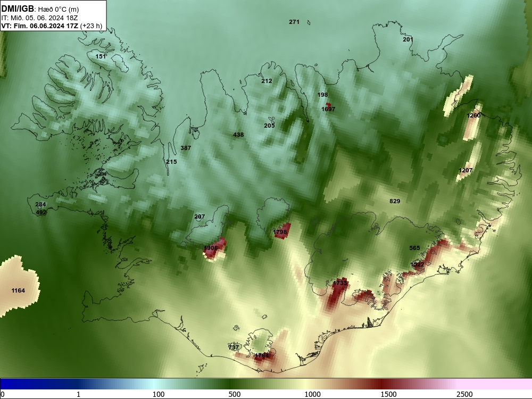
Task: Click the 1000 tick on the color scale
Action: pyautogui.click(x=312, y=394)
